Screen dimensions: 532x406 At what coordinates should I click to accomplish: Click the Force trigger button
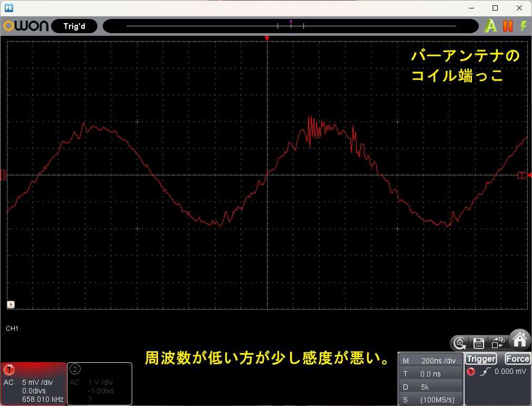517,359
